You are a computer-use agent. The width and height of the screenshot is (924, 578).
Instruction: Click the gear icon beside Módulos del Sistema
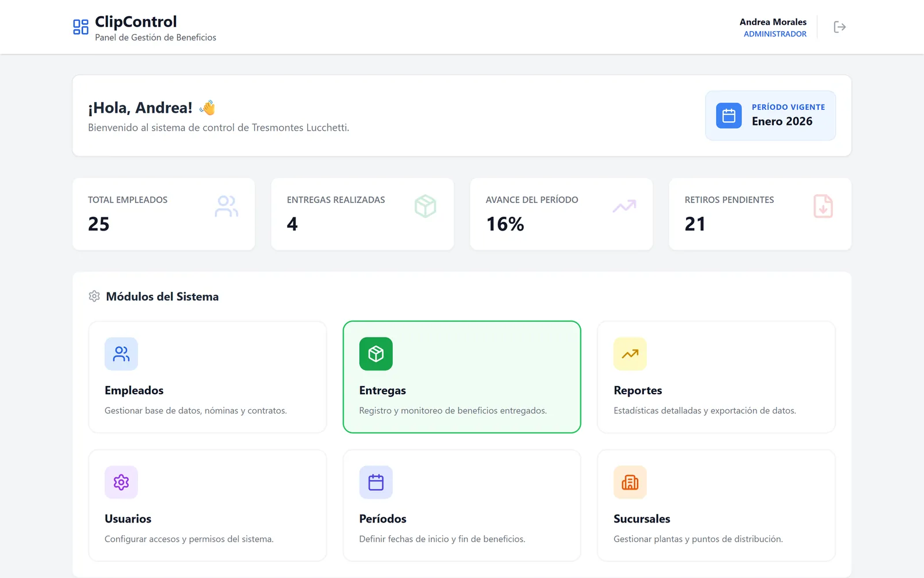(x=94, y=297)
